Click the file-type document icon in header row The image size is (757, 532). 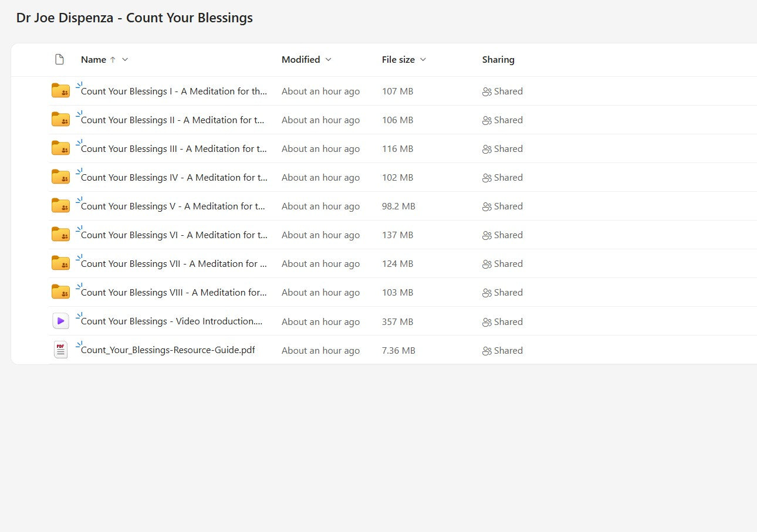coord(59,59)
